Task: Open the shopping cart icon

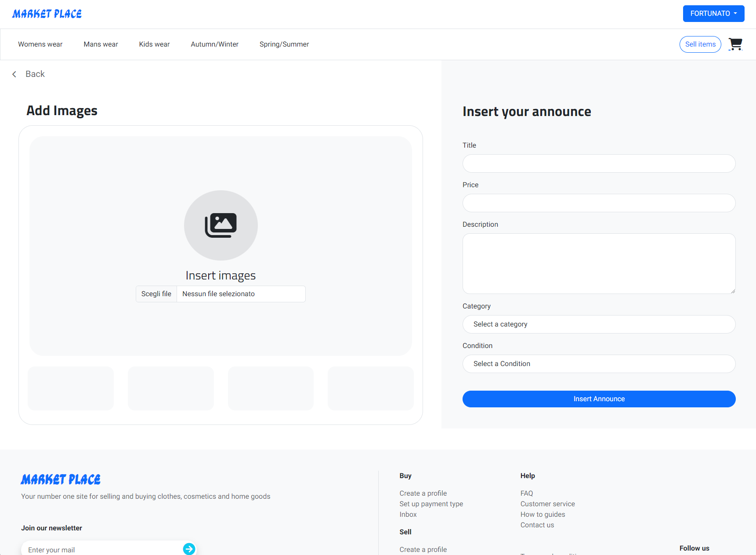Action: click(x=735, y=44)
